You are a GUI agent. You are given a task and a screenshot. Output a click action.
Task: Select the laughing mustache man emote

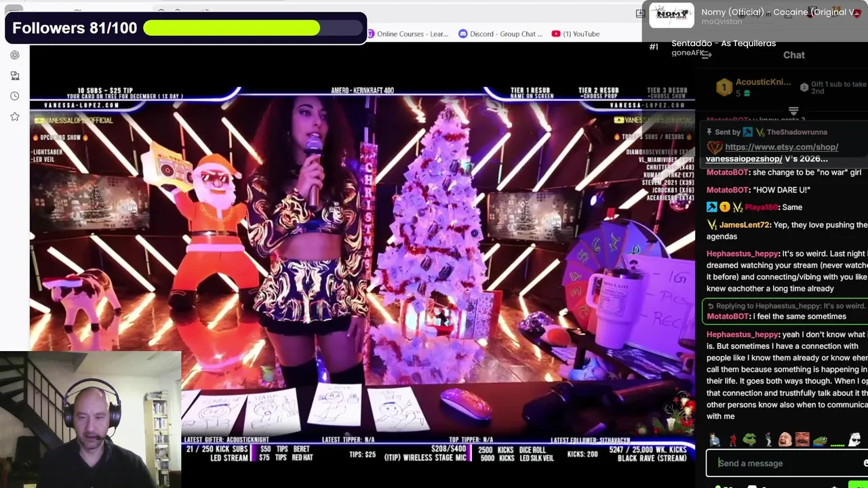point(802,440)
